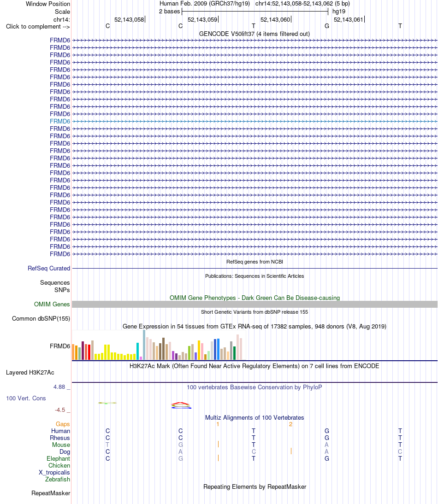Click the orange insertion tick in Elephant row
This screenshot has width=438, height=504.
(x=218, y=458)
